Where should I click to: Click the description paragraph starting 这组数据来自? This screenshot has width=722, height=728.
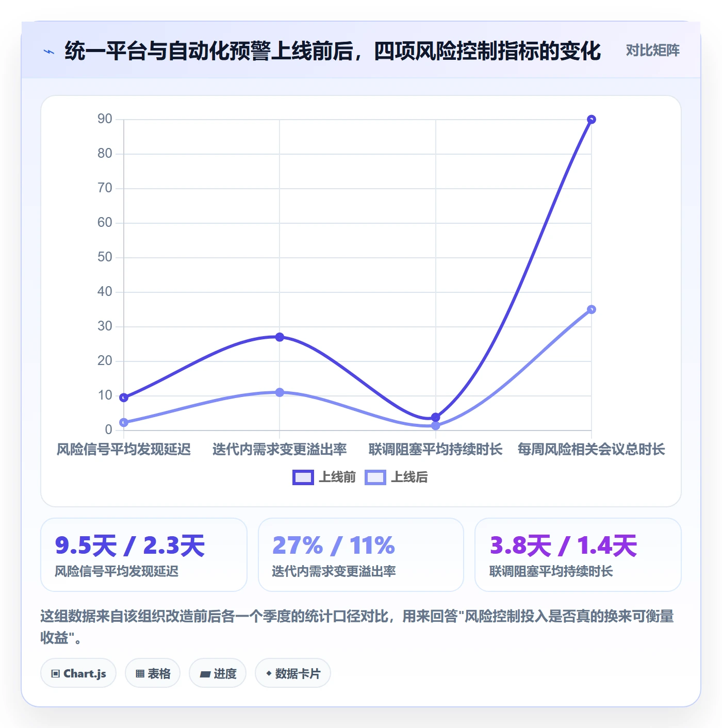pyautogui.click(x=357, y=627)
